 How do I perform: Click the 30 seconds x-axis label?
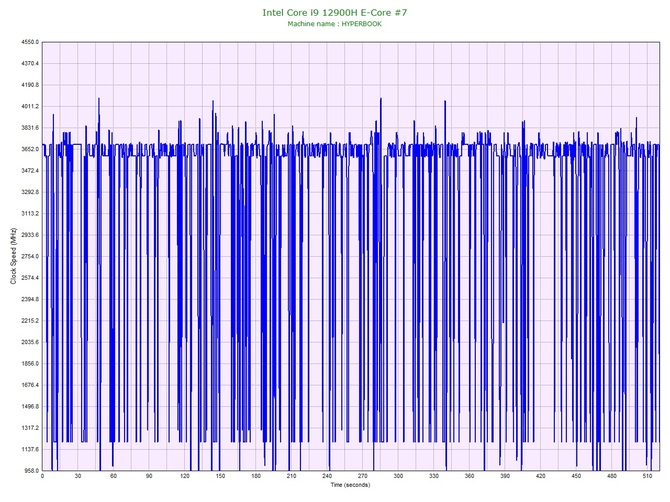(x=78, y=476)
